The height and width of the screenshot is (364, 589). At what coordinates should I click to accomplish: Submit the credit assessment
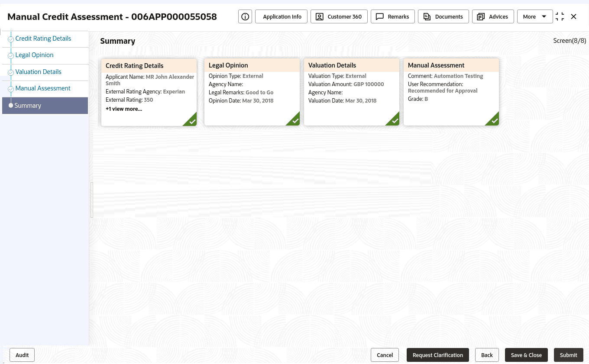569,355
